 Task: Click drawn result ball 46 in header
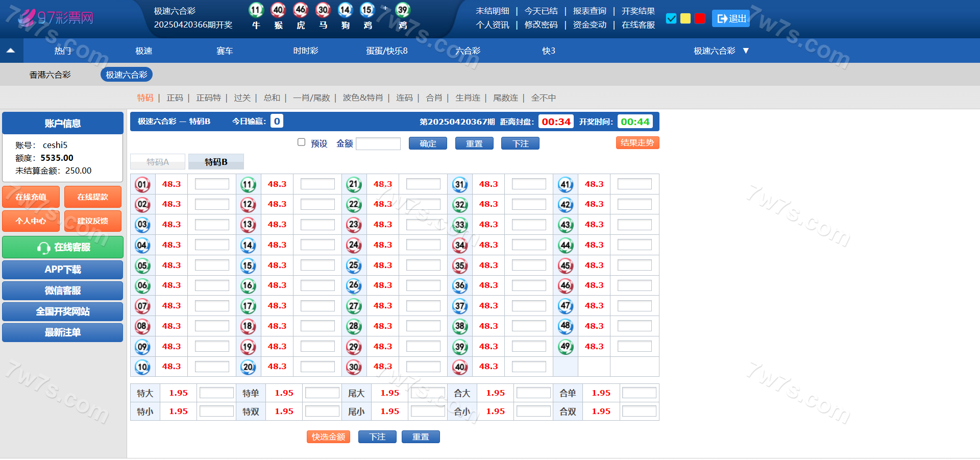(301, 10)
